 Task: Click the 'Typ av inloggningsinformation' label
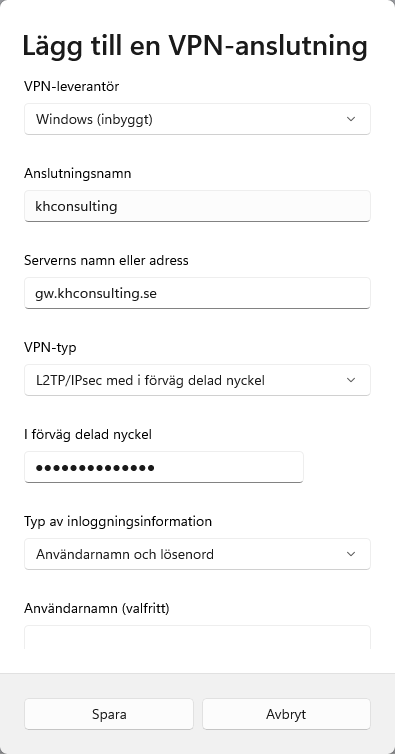(118, 521)
